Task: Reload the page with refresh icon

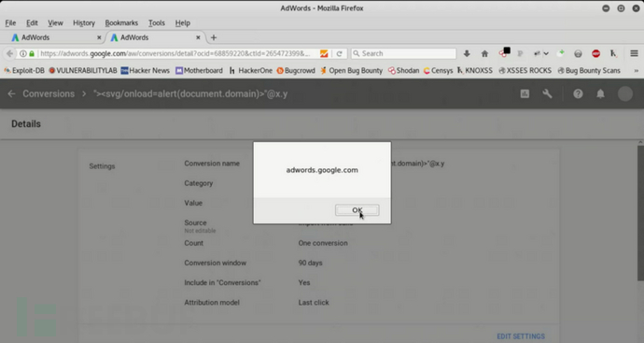Action: point(339,53)
